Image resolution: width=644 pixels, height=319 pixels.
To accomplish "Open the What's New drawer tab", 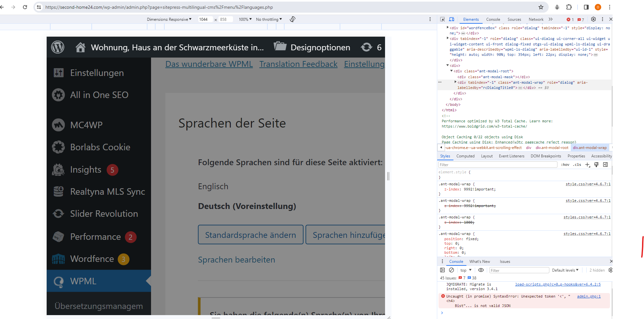I will (480, 262).
